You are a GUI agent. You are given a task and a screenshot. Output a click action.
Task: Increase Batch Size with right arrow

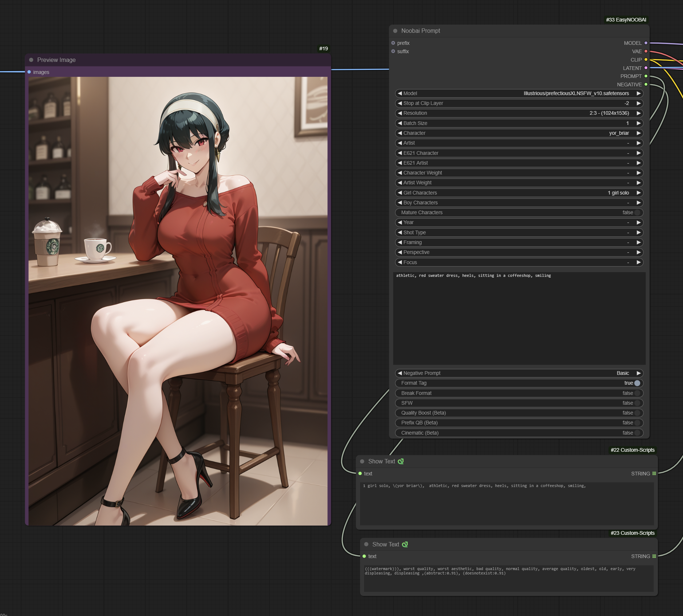coord(639,123)
